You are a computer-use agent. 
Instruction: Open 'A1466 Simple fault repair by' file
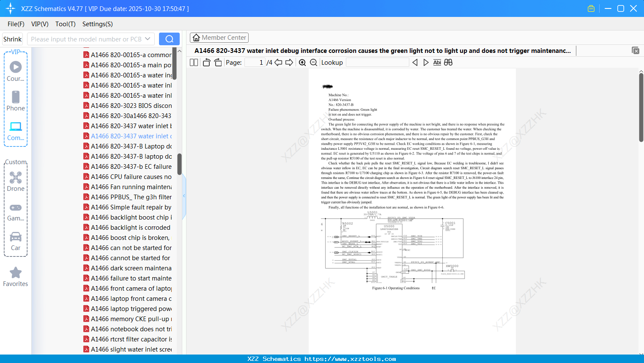coord(127,207)
